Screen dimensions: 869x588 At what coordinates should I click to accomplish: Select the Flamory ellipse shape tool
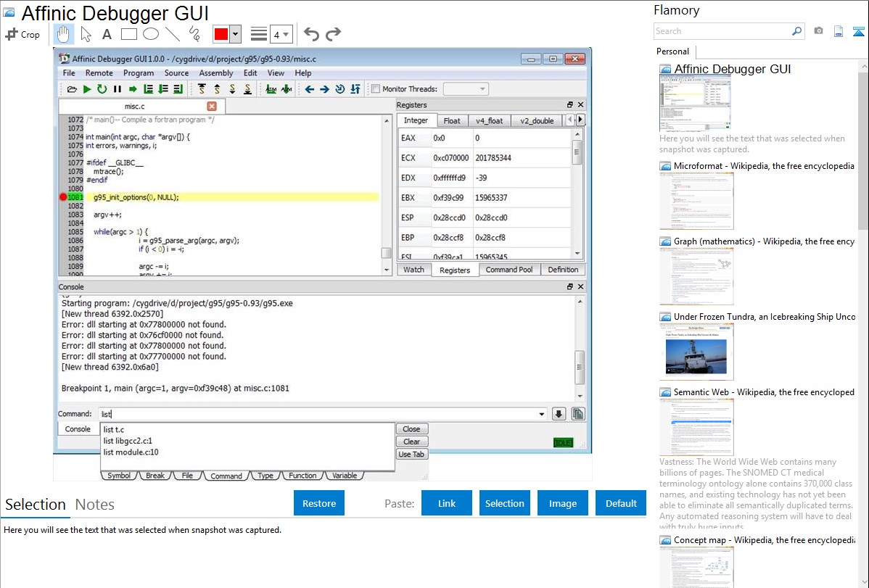coord(151,34)
